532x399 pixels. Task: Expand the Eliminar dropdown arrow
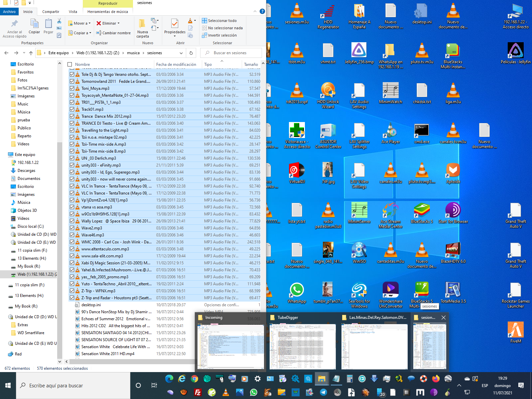pos(118,23)
